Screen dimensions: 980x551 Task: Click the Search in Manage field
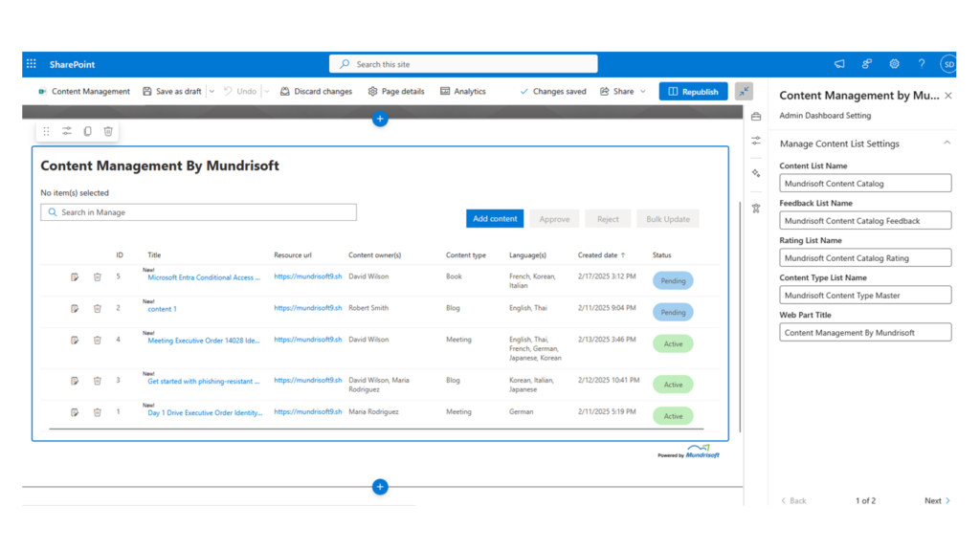[x=199, y=212]
